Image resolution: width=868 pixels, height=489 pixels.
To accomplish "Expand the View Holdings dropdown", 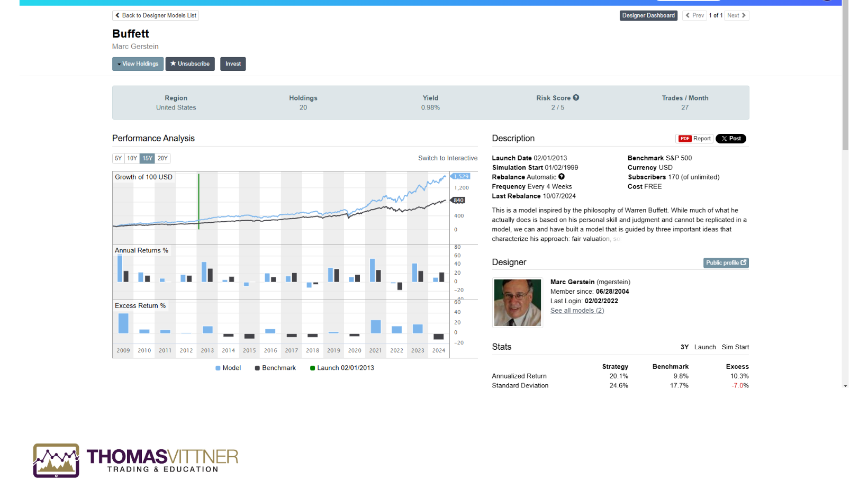I will click(x=138, y=64).
